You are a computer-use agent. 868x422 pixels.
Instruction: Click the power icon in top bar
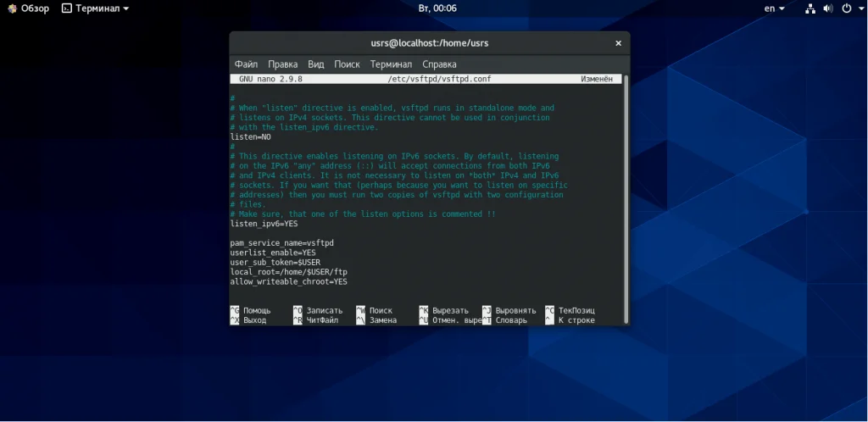point(846,8)
